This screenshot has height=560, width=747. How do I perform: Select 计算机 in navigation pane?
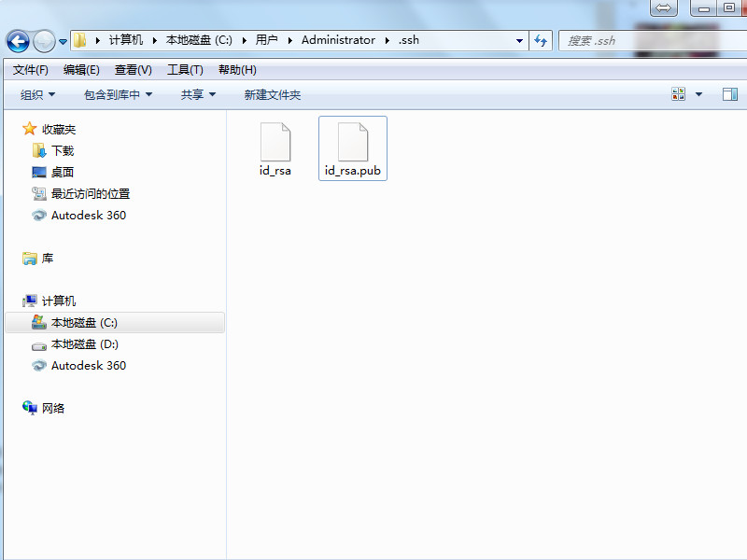coord(59,301)
